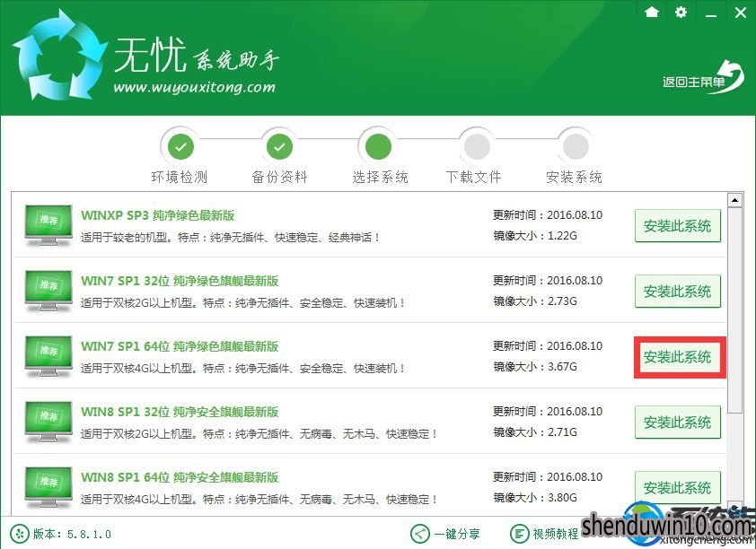Click version number 5.8.1.0
Screen dimensions: 756x549
point(89,534)
